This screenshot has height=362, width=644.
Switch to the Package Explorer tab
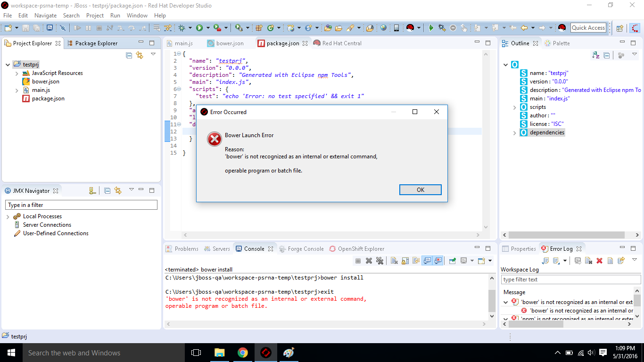click(x=92, y=43)
